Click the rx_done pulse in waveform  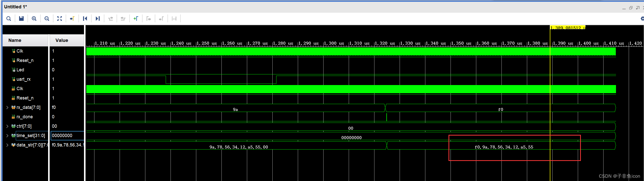pyautogui.click(x=386, y=117)
